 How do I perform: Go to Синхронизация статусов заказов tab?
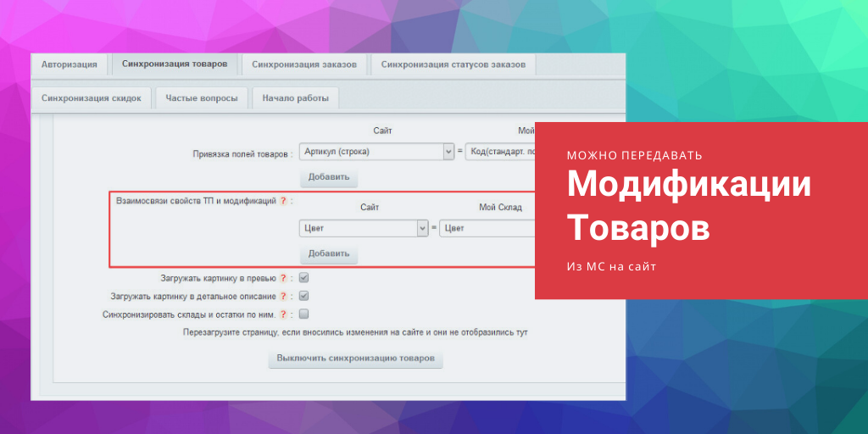pos(453,64)
